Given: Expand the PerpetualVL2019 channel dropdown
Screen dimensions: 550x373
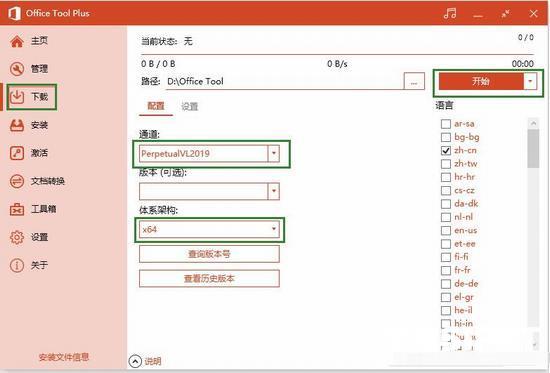Looking at the screenshot, I should (274, 153).
